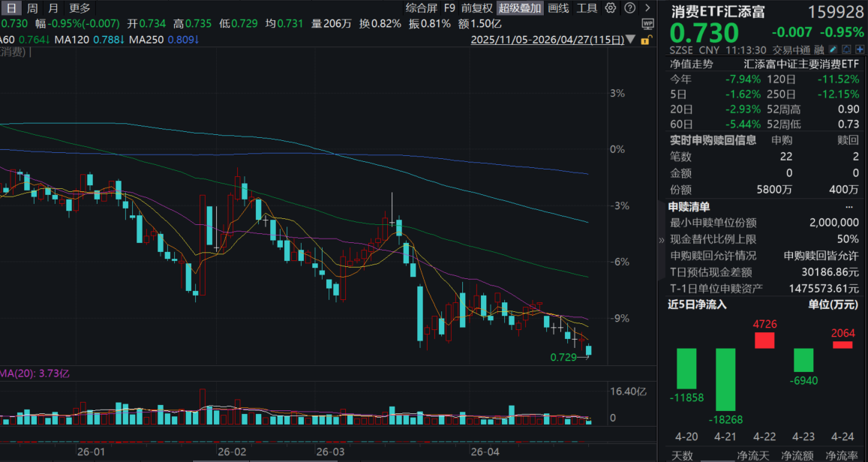Expand toolbar with the right chevron arrow
Image resolution: width=868 pixels, height=462 pixels.
click(x=647, y=8)
